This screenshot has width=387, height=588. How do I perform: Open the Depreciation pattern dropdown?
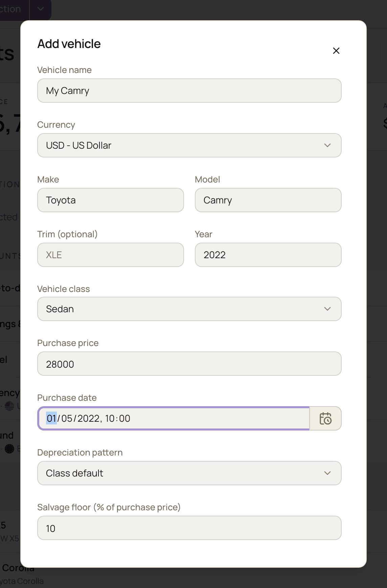pos(189,473)
